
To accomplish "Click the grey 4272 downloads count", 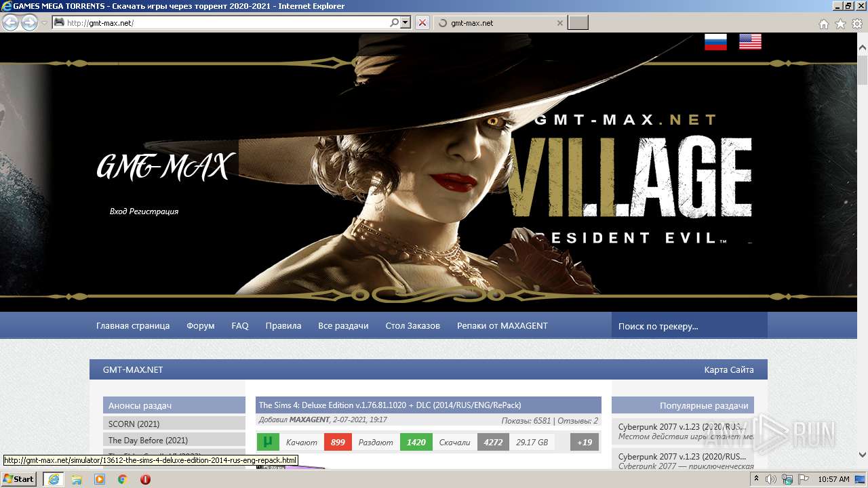I will coord(493,443).
